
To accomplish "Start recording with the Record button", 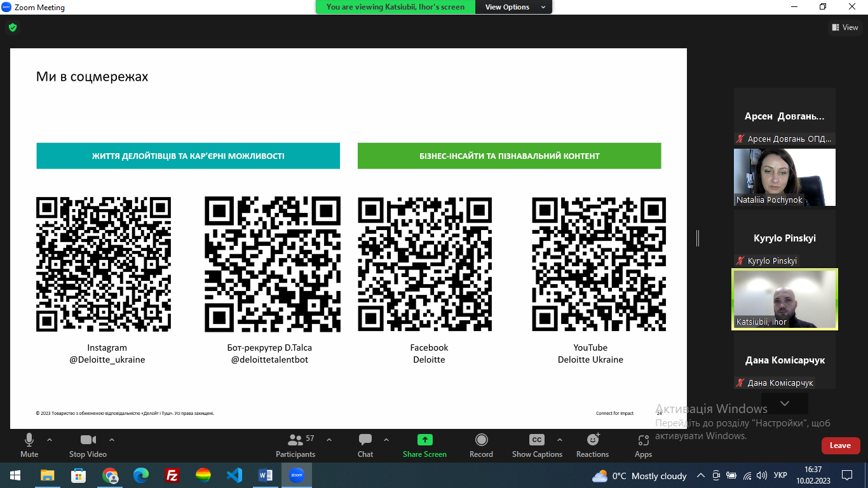I will point(481,445).
